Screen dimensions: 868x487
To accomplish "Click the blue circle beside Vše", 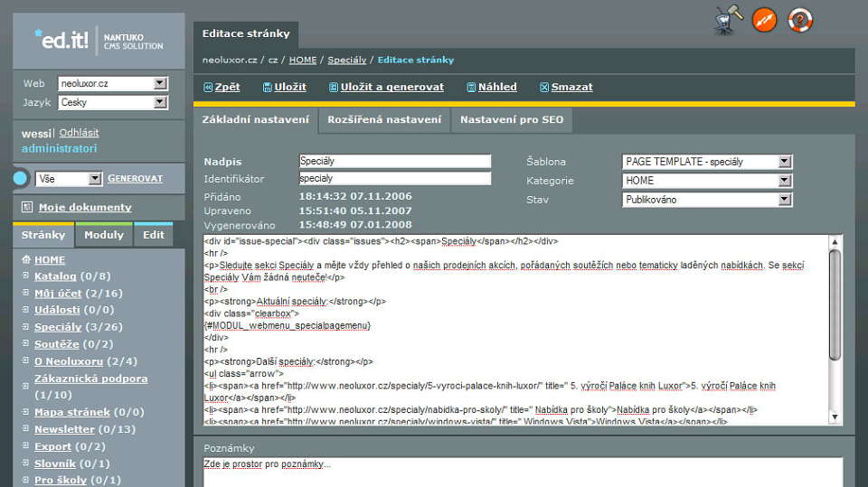I will click(x=20, y=178).
